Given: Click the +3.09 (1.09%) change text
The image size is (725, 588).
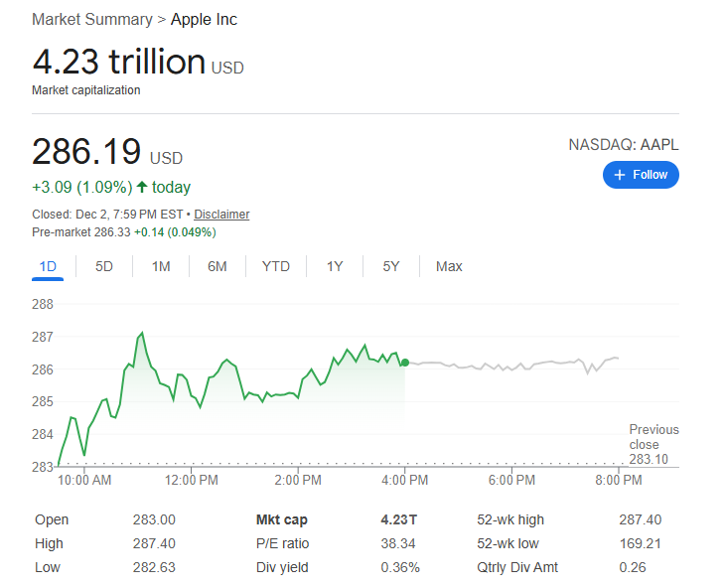Looking at the screenshot, I should (x=82, y=187).
